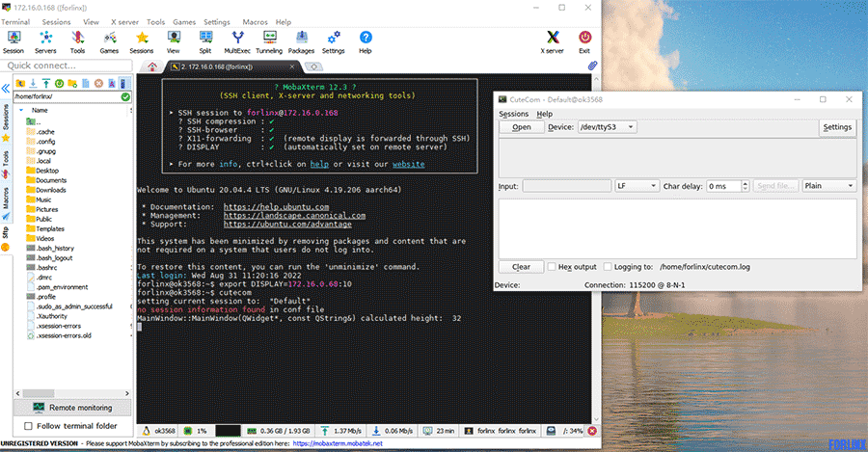Open the X server menu
The width and height of the screenshot is (868, 452).
124,22
